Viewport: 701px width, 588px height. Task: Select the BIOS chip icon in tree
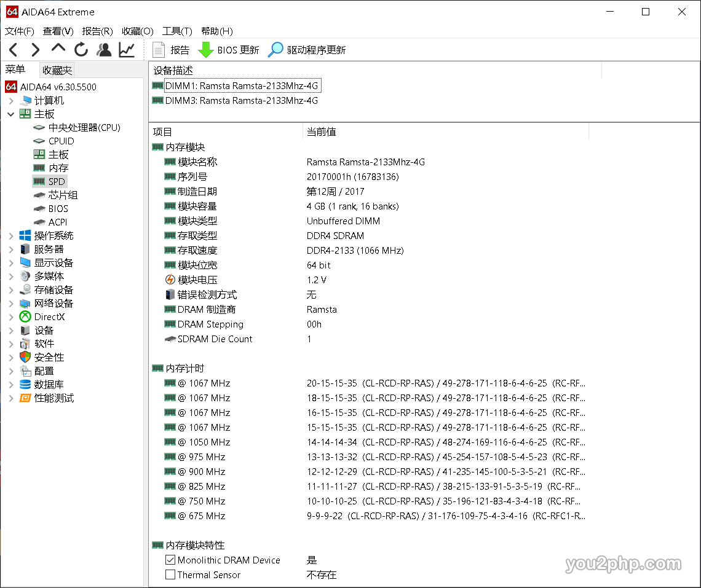coord(39,209)
